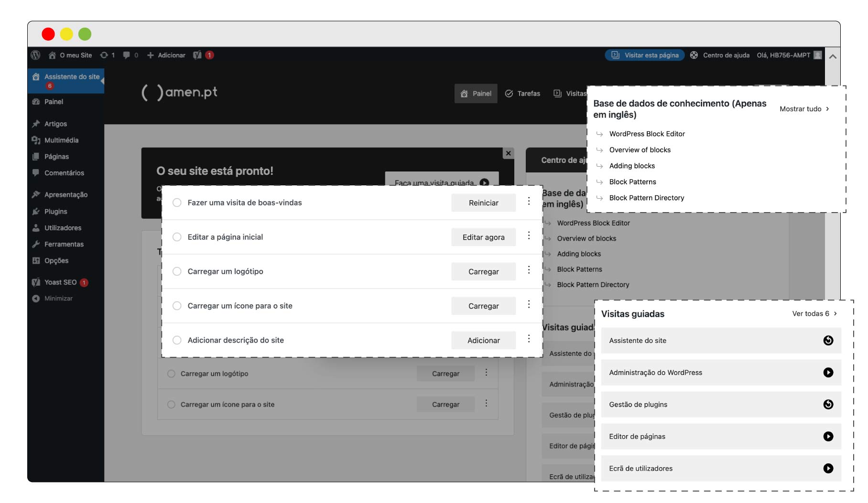The height and width of the screenshot is (503, 868).
Task: Click the scroll-up arrow on the scrollbar
Action: (833, 56)
